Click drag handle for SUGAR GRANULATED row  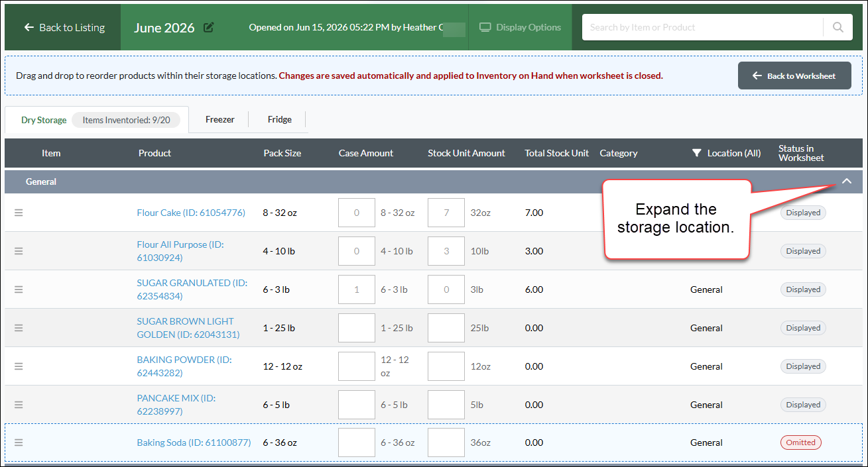[x=19, y=289]
